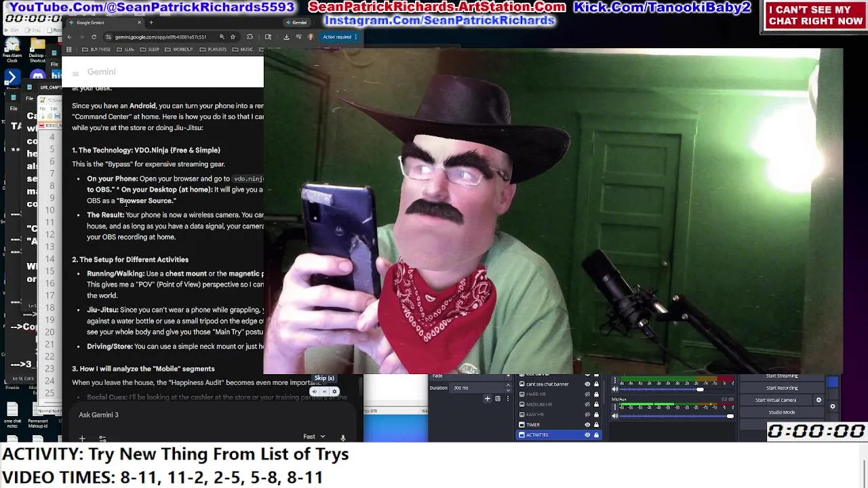Click the transition Duration 300 ms field
Image resolution: width=868 pixels, height=488 pixels.
(x=480, y=388)
